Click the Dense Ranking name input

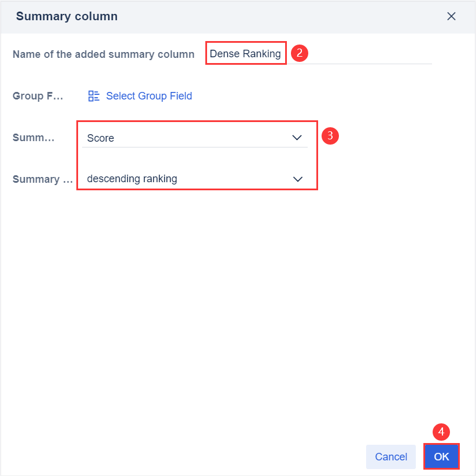245,54
